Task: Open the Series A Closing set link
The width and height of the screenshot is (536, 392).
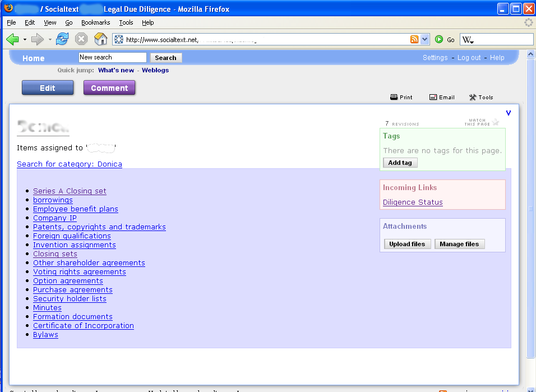Action: click(x=70, y=191)
